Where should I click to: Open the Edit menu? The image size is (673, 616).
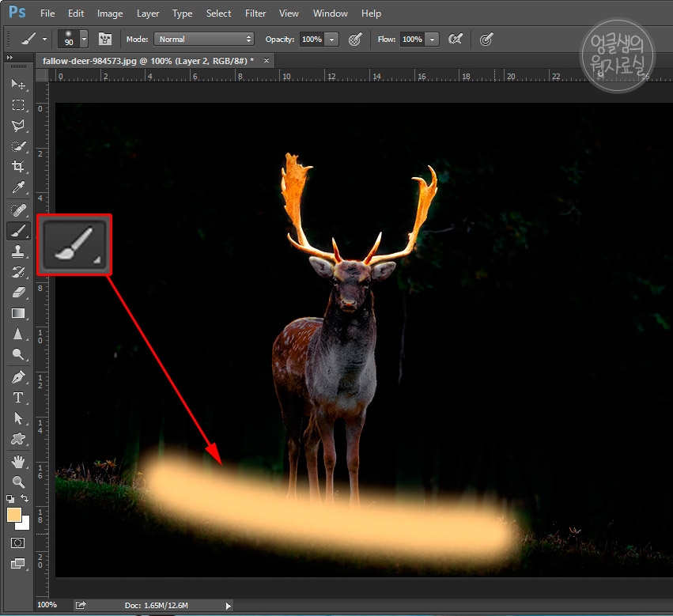[76, 13]
